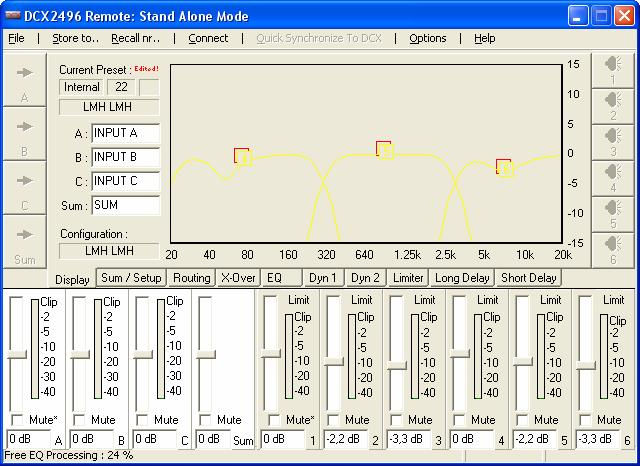
Task: Click Sum channel gain fader handle
Action: coord(206,354)
